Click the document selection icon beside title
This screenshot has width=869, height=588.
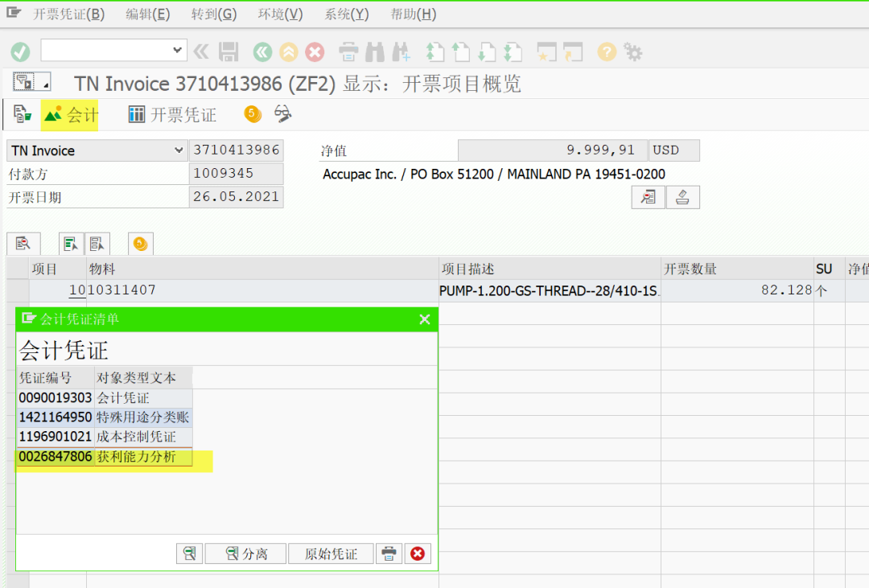[31, 83]
